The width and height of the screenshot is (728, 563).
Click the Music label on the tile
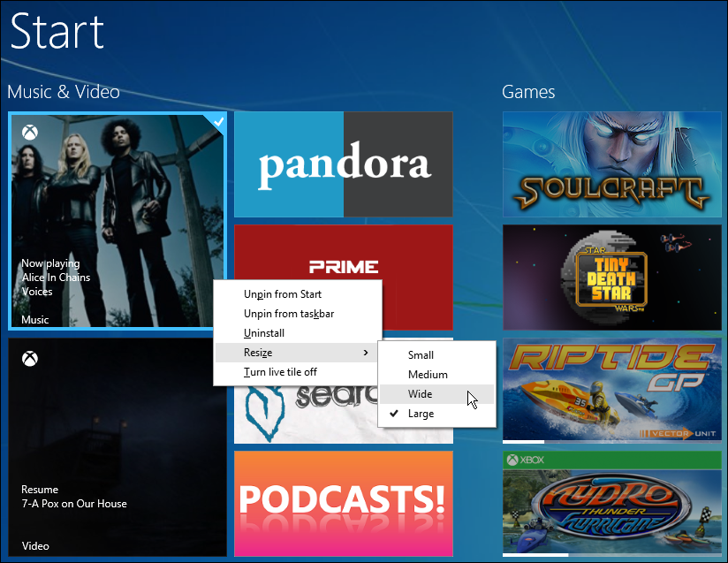click(34, 320)
